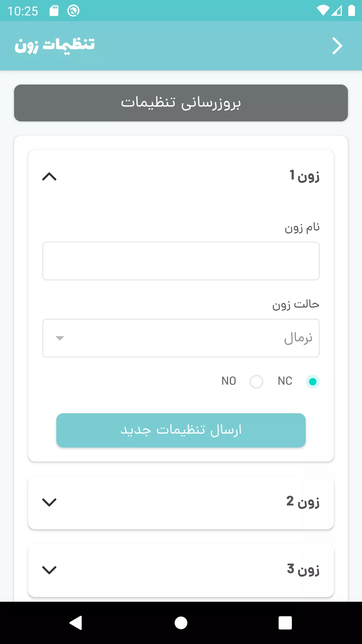Open the حالت زون dropdown
362x644 pixels.
click(x=181, y=338)
